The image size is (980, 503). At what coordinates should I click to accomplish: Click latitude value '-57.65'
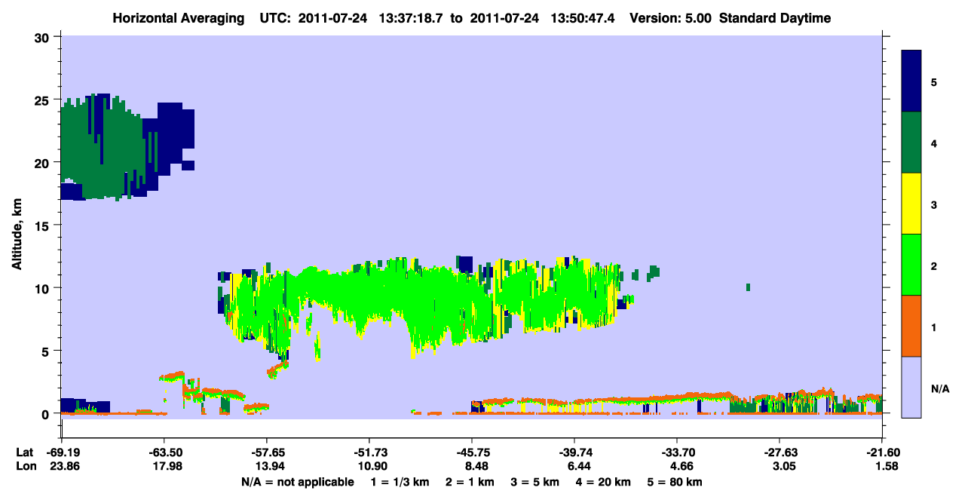(267, 452)
